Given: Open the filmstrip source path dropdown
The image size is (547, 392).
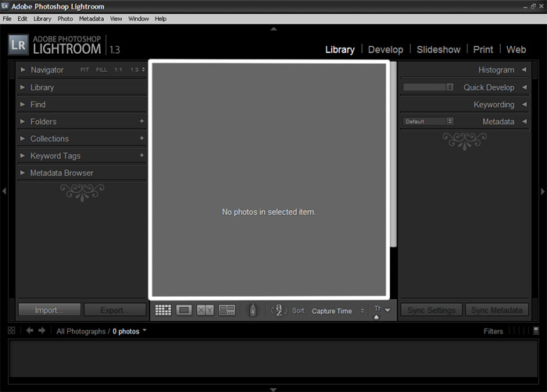Looking at the screenshot, I should 145,330.
